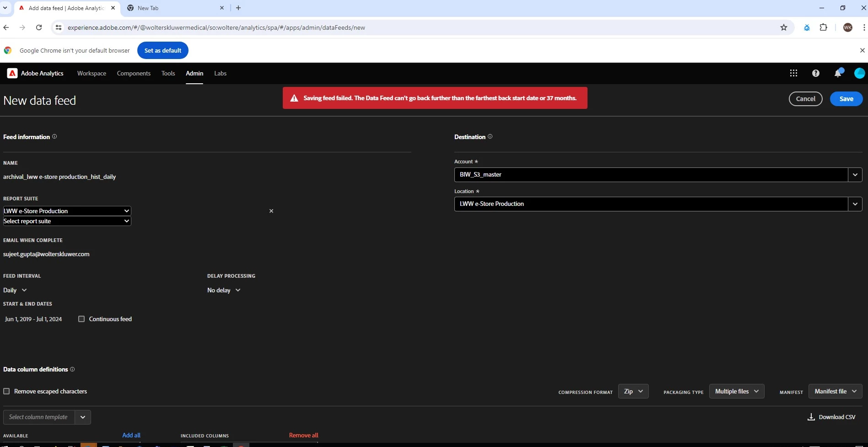The image size is (868, 447).
Task: Close the New Tab tab
Action: pyautogui.click(x=222, y=8)
